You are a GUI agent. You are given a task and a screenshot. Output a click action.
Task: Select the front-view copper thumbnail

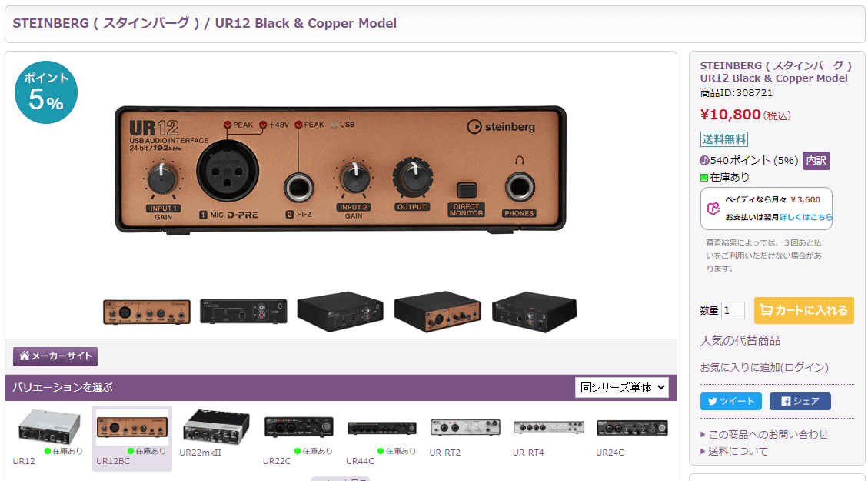coord(147,312)
